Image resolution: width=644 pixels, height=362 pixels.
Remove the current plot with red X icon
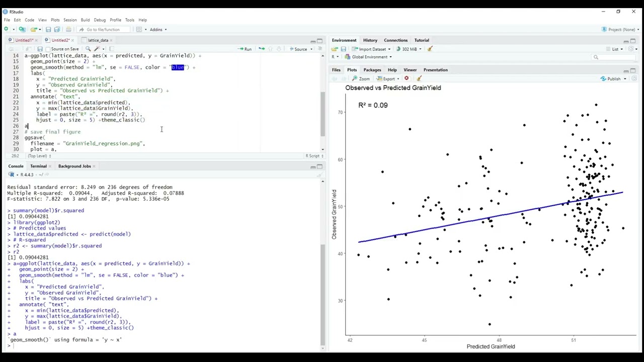(407, 78)
